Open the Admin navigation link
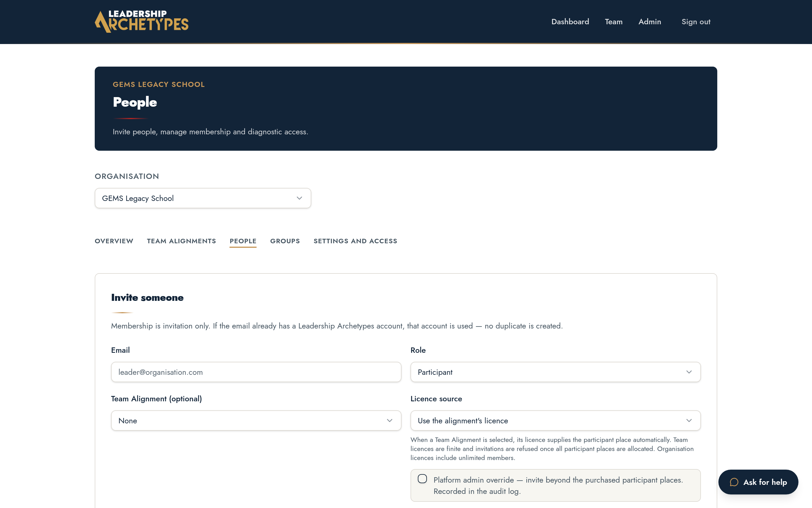Viewport: 812px width, 508px height. click(650, 21)
